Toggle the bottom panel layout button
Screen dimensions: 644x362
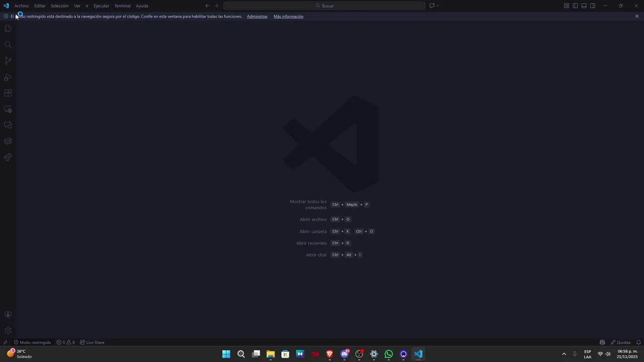[584, 6]
